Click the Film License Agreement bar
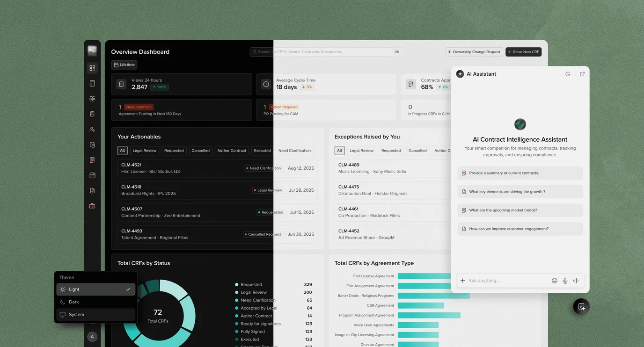The image size is (644, 347). (x=424, y=276)
